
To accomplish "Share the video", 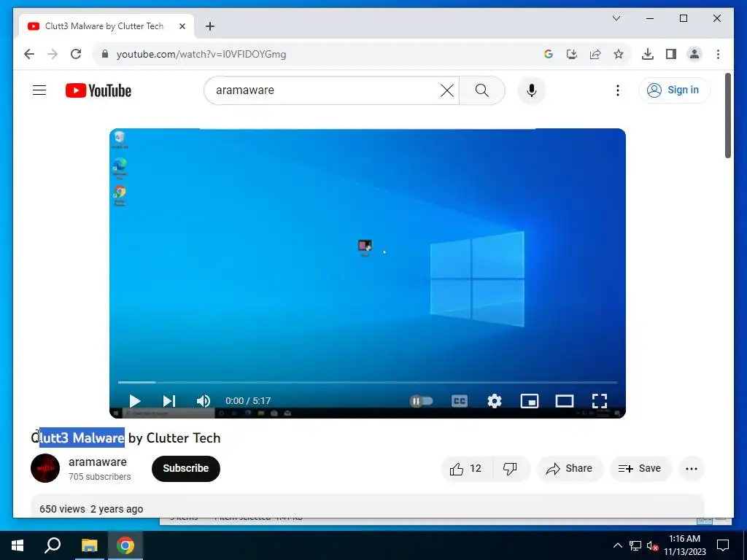I will (x=570, y=469).
